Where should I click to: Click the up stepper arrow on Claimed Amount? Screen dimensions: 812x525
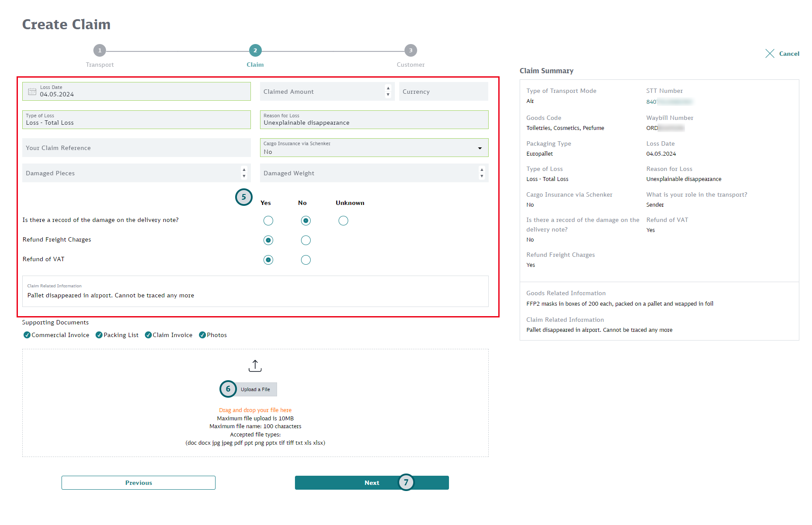coord(388,88)
